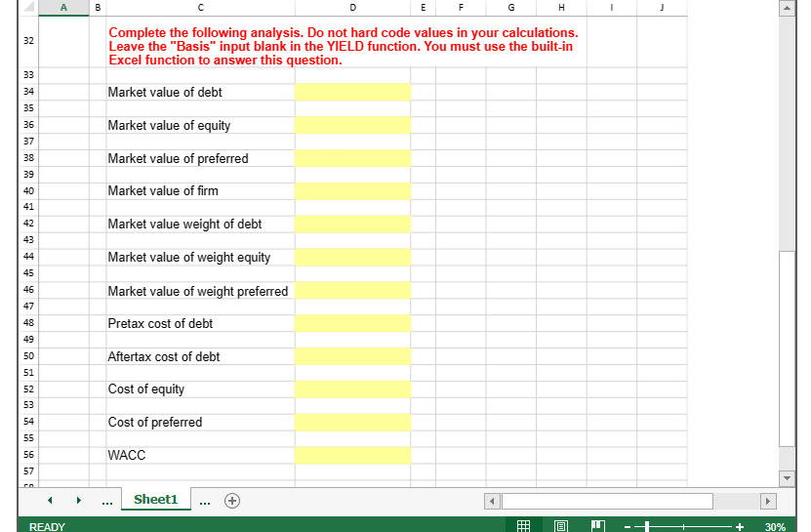This screenshot has width=811, height=532.
Task: Click the Select All corner button
Action: coord(28,8)
